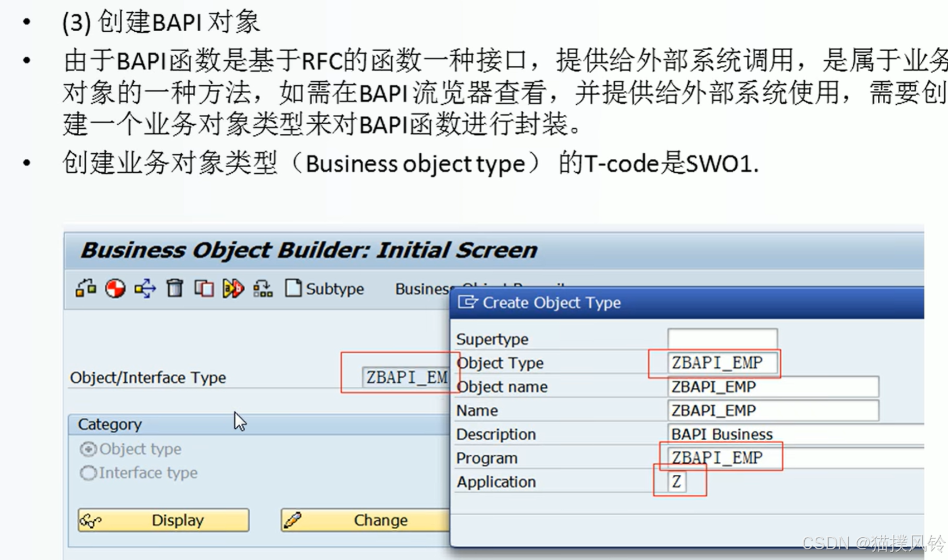Click the Rename icon (a to b)
948x560 pixels.
click(x=234, y=289)
